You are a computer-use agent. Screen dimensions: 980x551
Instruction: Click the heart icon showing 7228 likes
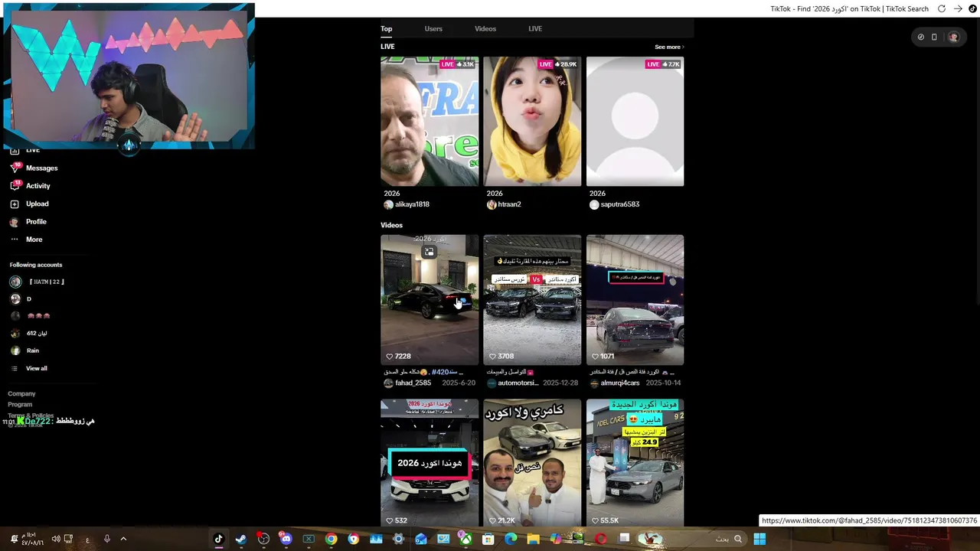[389, 356]
